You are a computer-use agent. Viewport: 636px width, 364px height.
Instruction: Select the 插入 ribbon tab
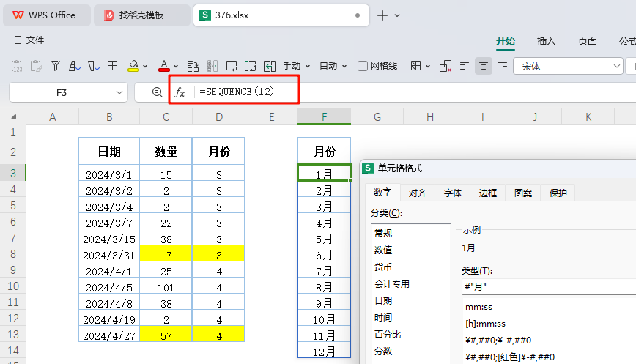[546, 41]
